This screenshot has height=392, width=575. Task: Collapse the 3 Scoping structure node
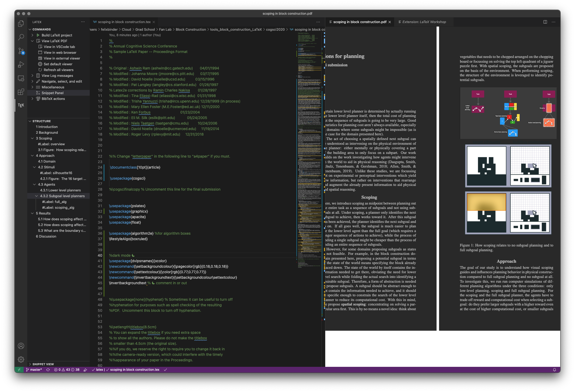[x=32, y=138]
